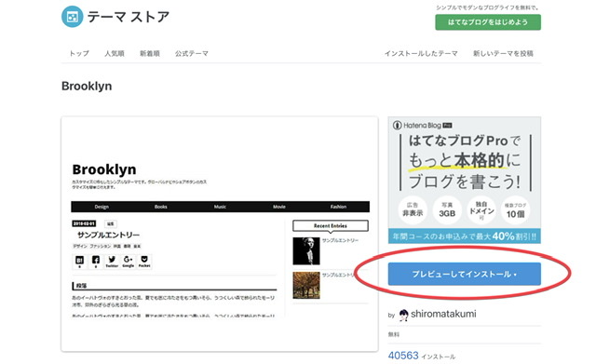Open the 公式テーマ tab
The width and height of the screenshot is (596, 364).
tap(192, 54)
